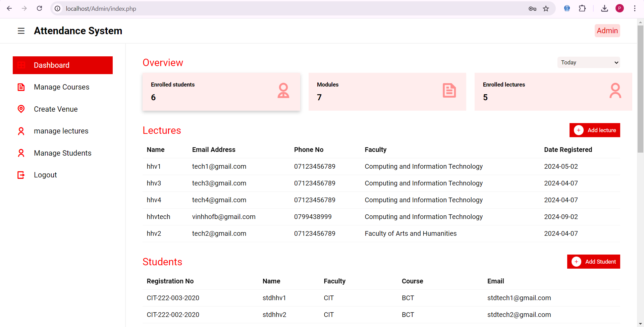
Task: Click the Enrolled students card icon
Action: pyautogui.click(x=283, y=91)
